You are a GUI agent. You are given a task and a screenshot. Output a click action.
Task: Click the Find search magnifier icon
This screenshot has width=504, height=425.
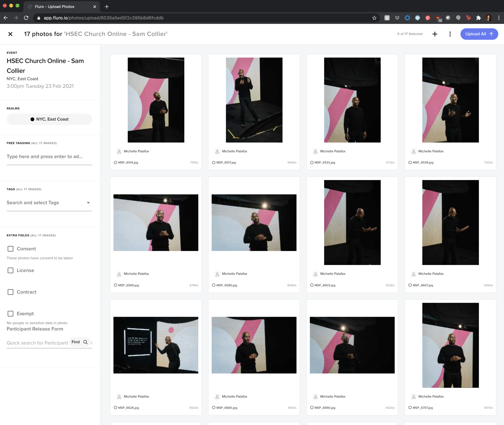85,342
